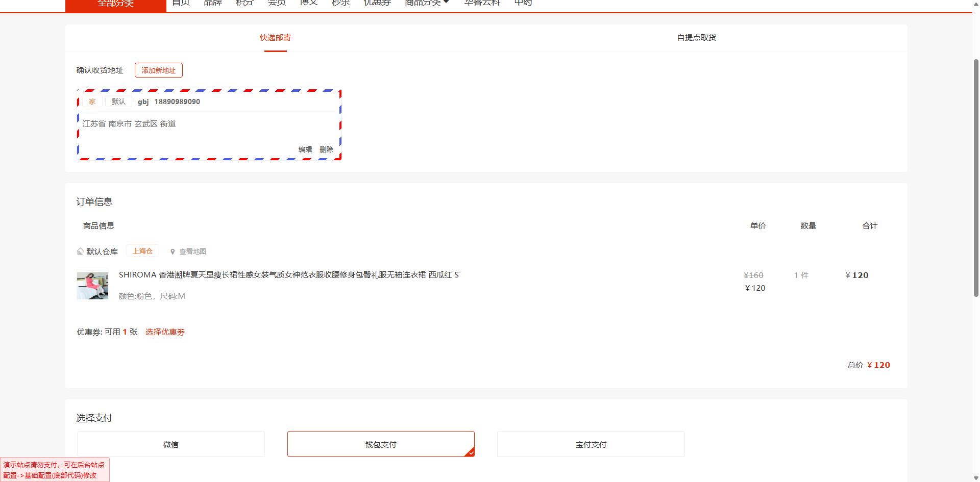Click the dropdown arrow next to 商品分类

coord(446,3)
